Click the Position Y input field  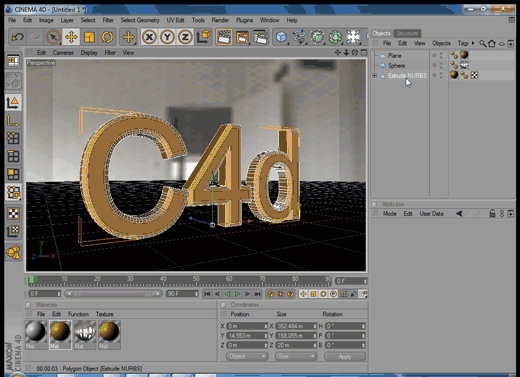coord(247,336)
